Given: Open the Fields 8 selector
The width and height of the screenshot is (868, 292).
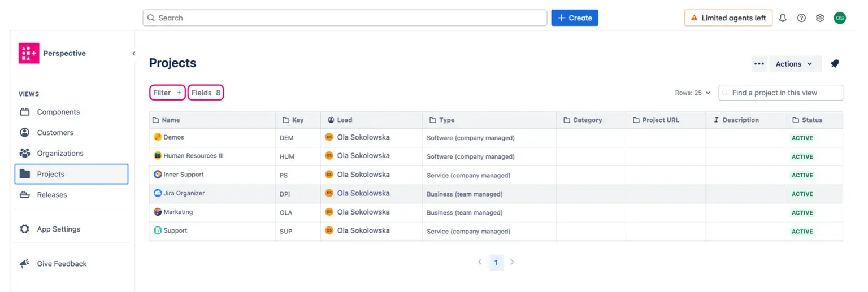Looking at the screenshot, I should coord(206,93).
